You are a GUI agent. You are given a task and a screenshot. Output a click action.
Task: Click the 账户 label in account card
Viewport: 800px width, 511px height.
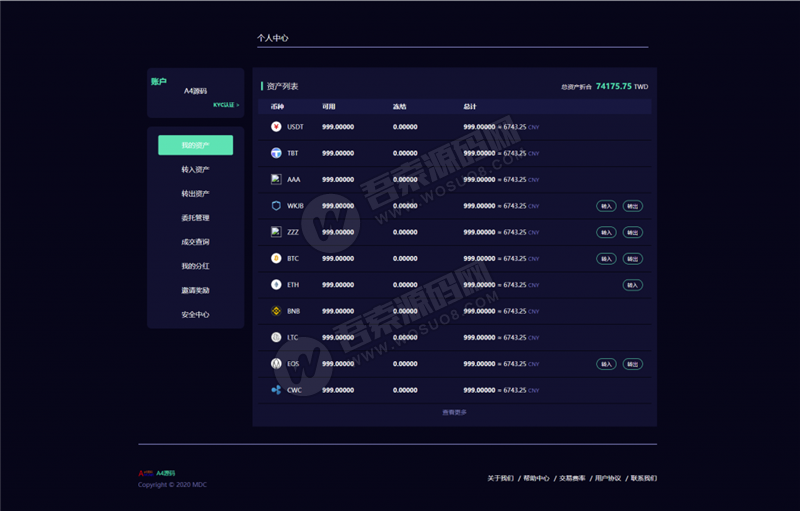[159, 81]
